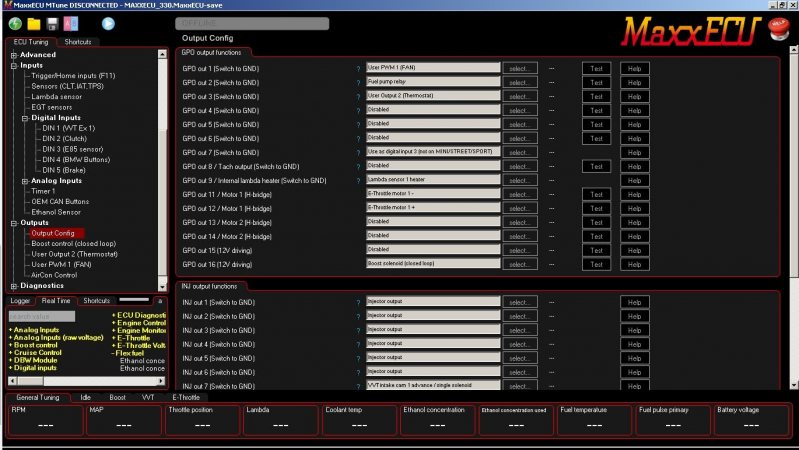Click question mark beside GPO out 1
This screenshot has height=450, width=799.
point(358,69)
